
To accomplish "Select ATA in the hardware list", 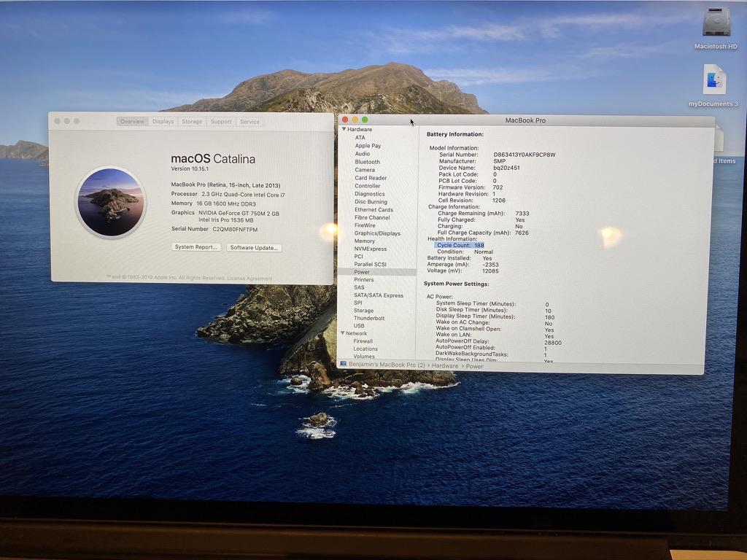I will 360,138.
